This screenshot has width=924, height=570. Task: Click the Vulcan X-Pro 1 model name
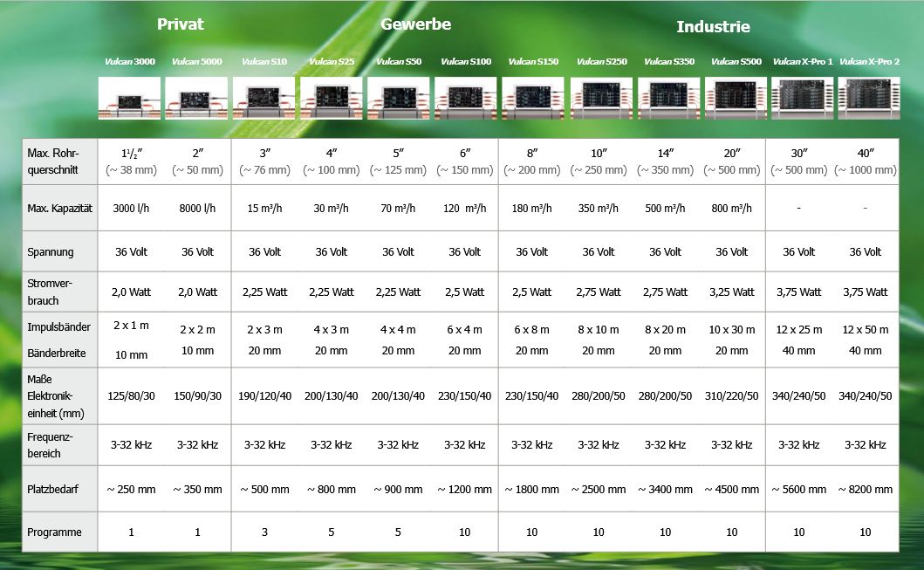pos(803,62)
